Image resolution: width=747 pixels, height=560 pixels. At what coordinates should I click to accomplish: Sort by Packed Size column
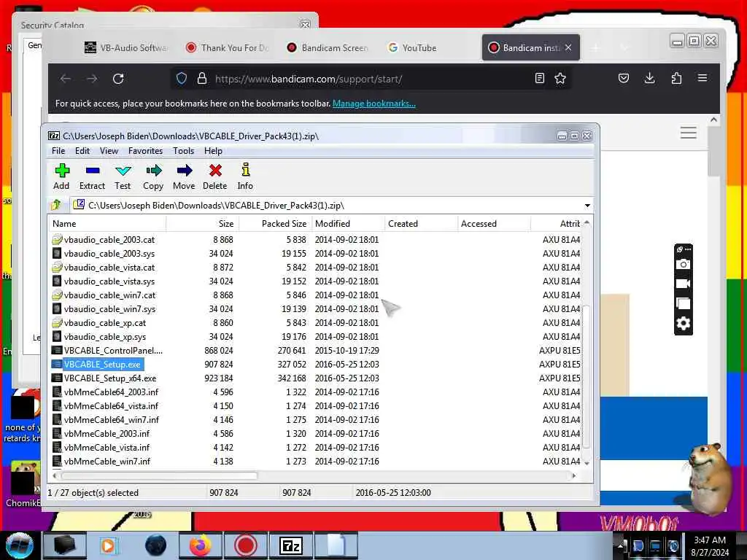tap(275, 224)
